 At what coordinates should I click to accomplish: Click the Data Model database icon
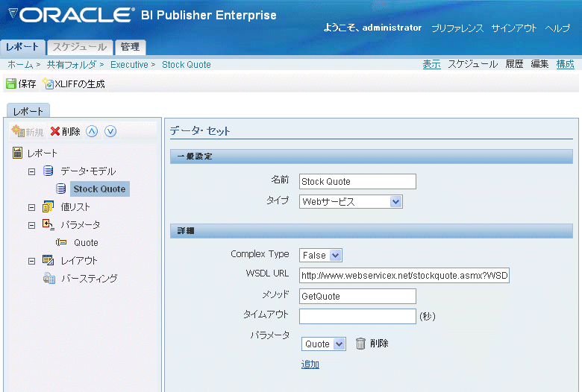click(x=48, y=171)
